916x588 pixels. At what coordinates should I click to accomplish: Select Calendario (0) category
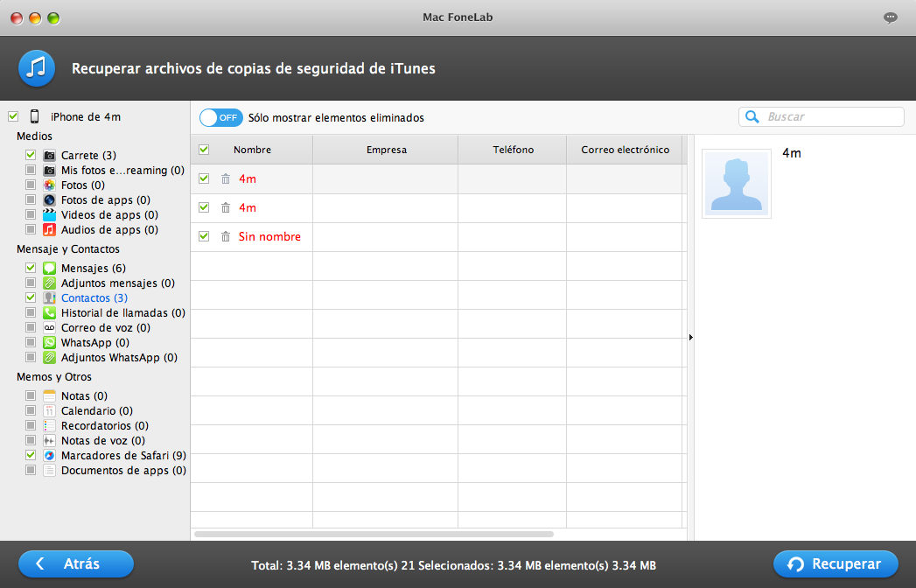click(97, 411)
